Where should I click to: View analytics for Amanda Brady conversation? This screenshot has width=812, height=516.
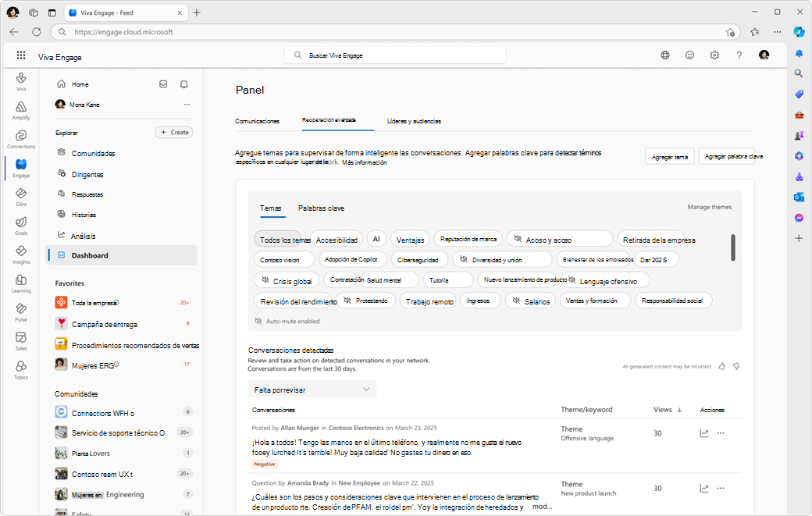pos(703,488)
